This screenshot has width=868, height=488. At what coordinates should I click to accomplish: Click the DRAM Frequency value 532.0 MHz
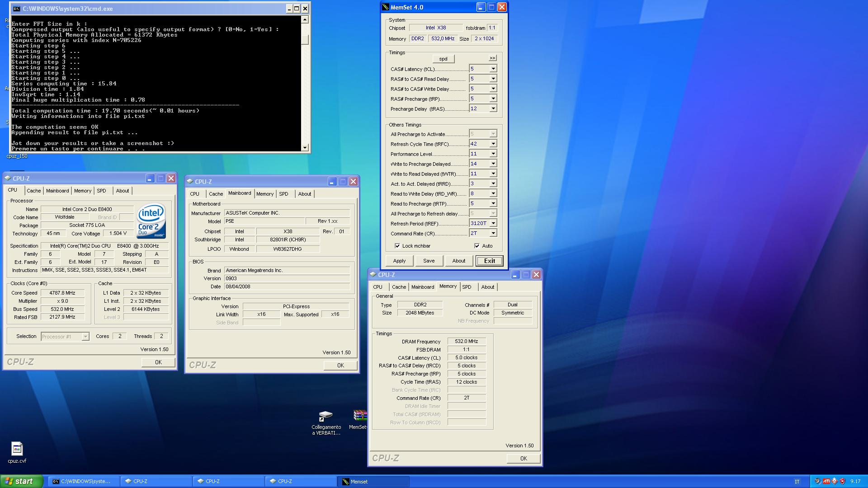click(x=467, y=341)
